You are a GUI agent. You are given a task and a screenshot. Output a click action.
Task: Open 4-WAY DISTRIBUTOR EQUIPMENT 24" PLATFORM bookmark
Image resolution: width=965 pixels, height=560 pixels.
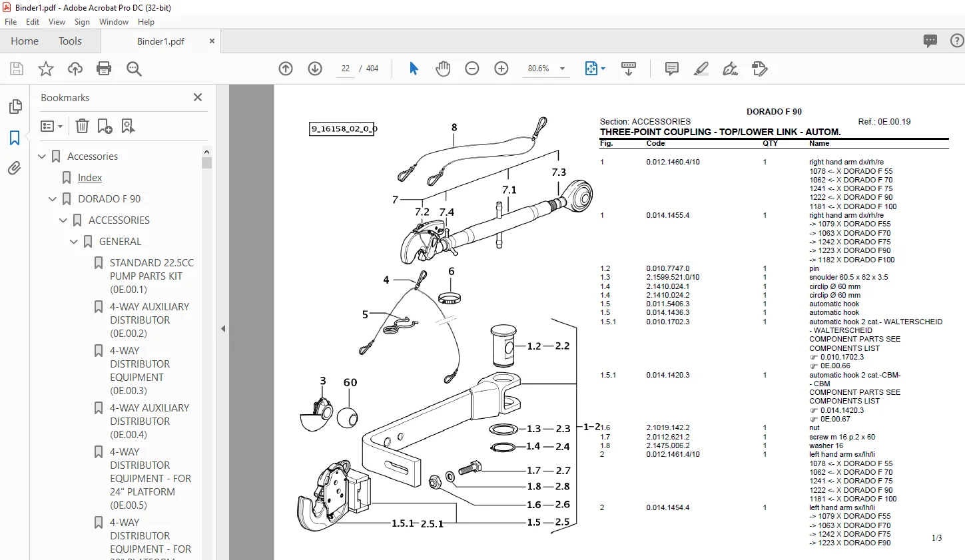point(151,479)
